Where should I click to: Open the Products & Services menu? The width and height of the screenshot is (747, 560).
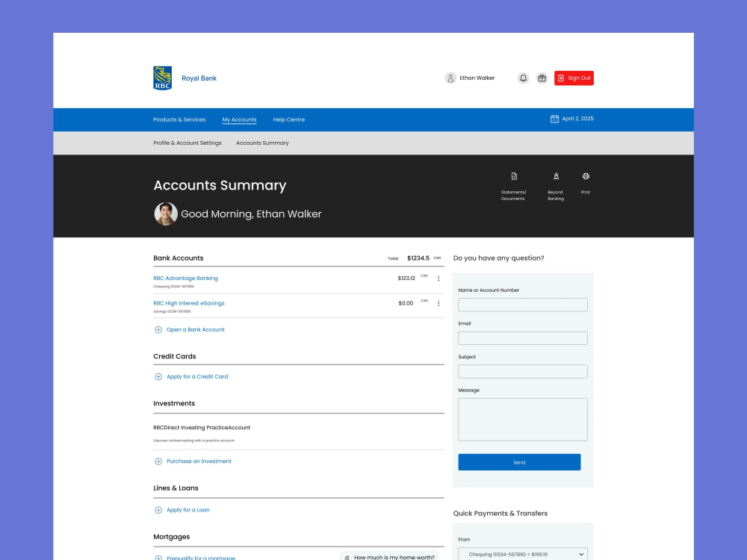pos(179,119)
